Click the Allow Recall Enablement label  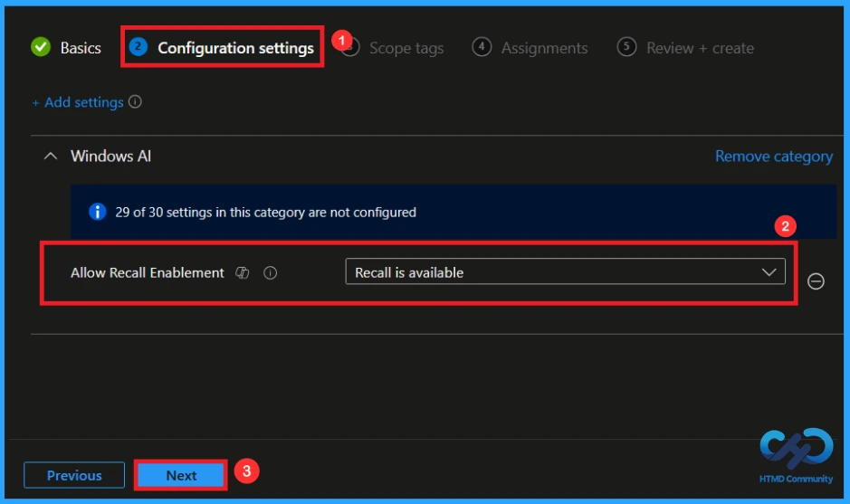click(147, 272)
